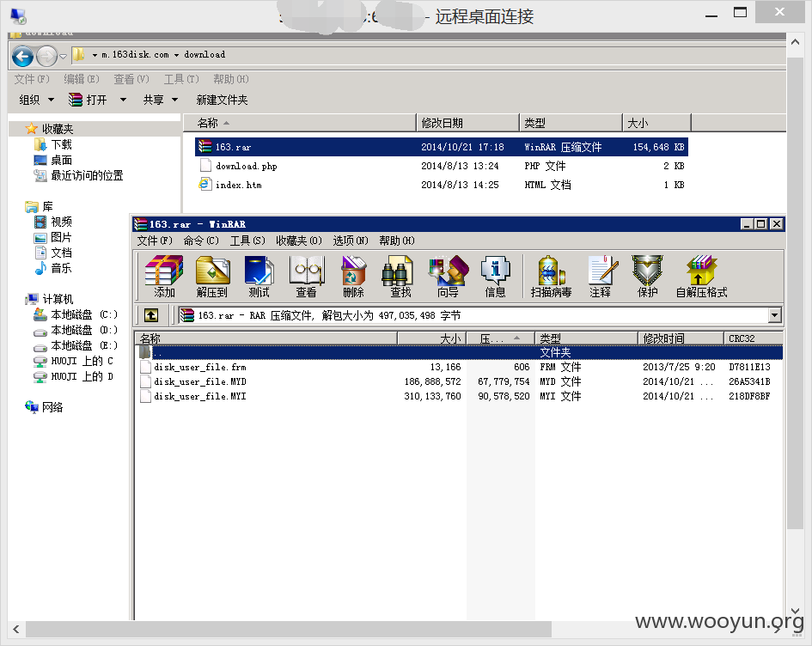Sort Explorer by Type (类型) column
The height and width of the screenshot is (646, 812).
click(x=571, y=123)
